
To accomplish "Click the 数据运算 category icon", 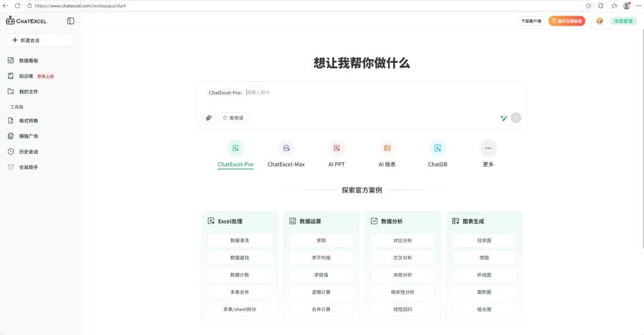I will click(292, 221).
